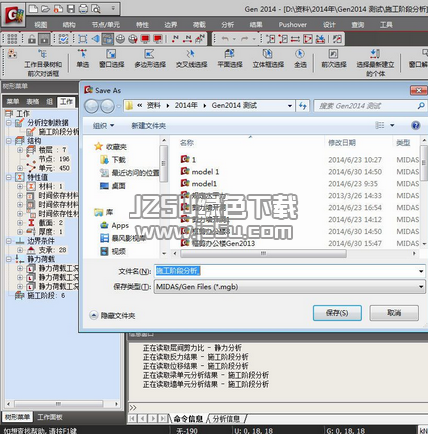Screen dimensions: 428x434
Task: Switch to the 菜单 tab in tree panel
Action: pos(13,102)
